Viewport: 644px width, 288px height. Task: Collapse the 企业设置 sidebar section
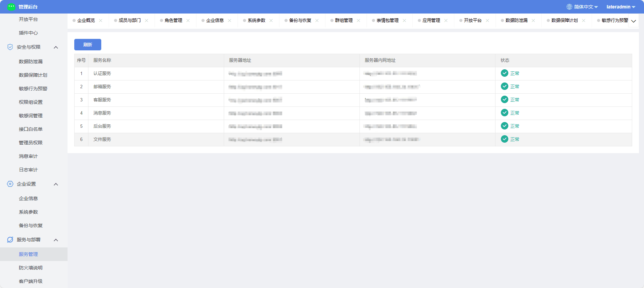click(56, 184)
